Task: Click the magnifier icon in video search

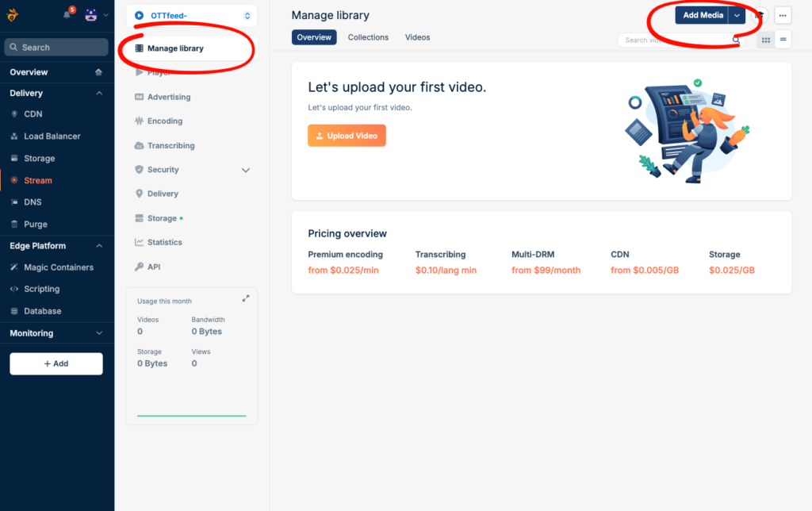Action: [x=736, y=40]
